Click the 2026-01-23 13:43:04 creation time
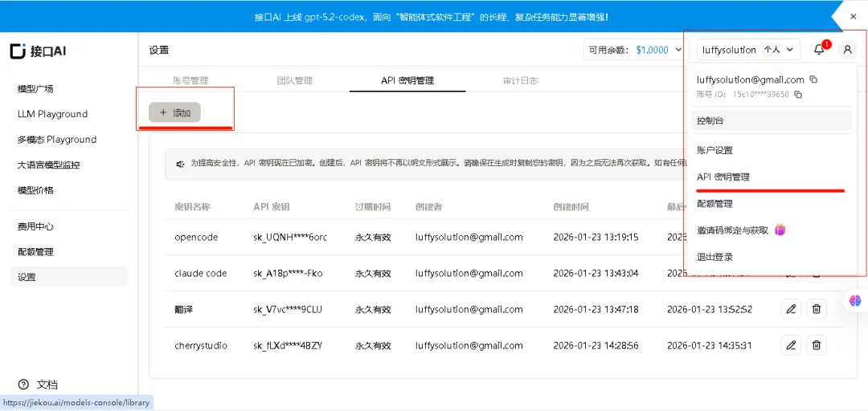Image resolution: width=868 pixels, height=411 pixels. pos(596,273)
